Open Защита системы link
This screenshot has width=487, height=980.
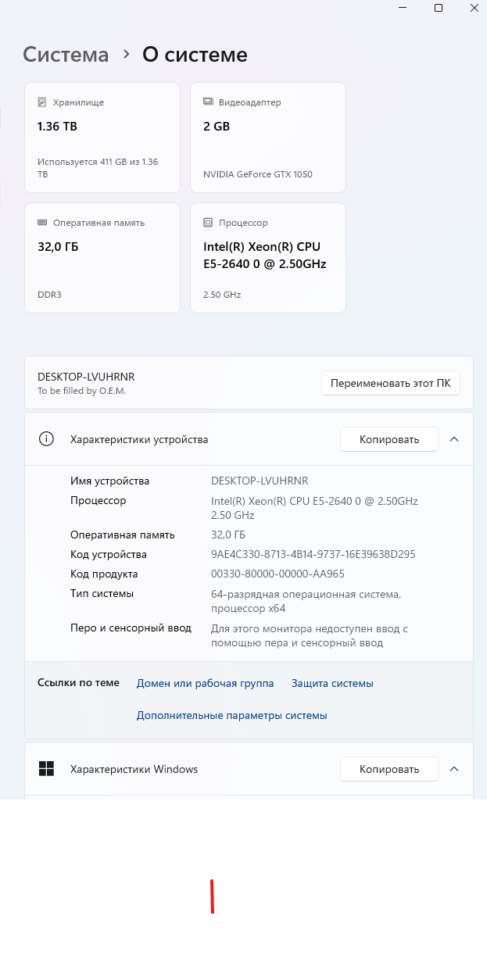(332, 683)
